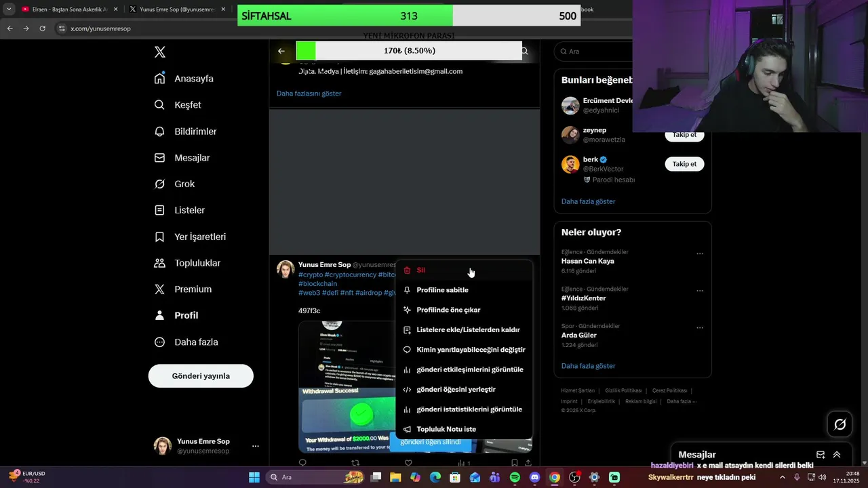Click #crypto hashtag in the post

click(x=311, y=274)
